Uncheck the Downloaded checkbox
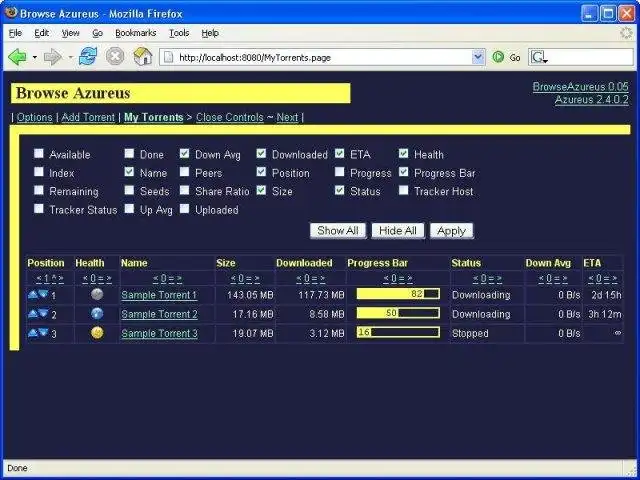 click(x=261, y=153)
